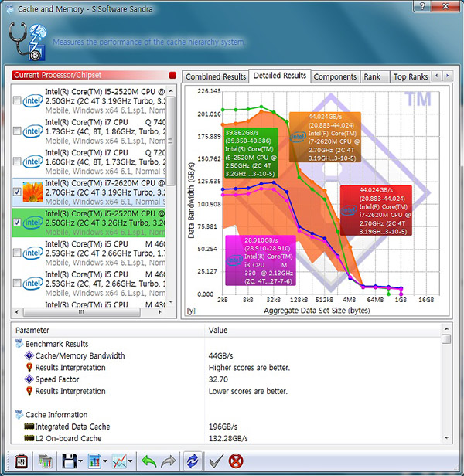The image size is (464, 476).
Task: Select the '132.28GB/s' L2 cache value
Action: (228, 438)
